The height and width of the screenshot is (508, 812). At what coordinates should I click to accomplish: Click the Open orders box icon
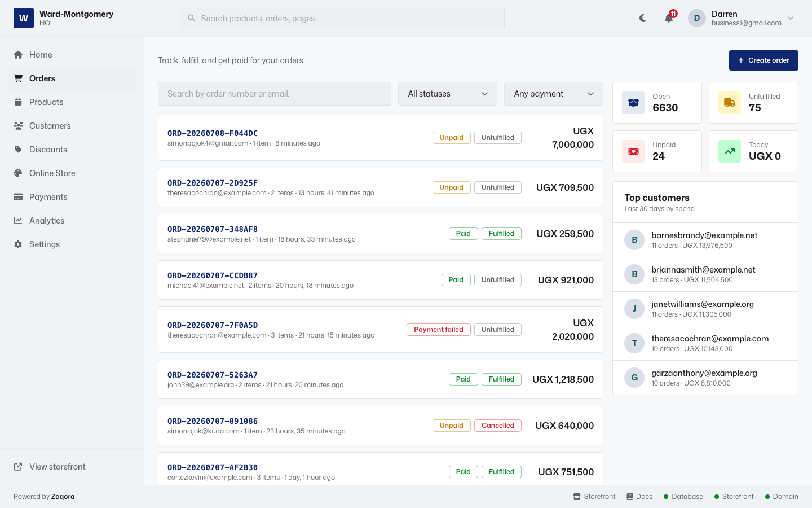coord(633,103)
